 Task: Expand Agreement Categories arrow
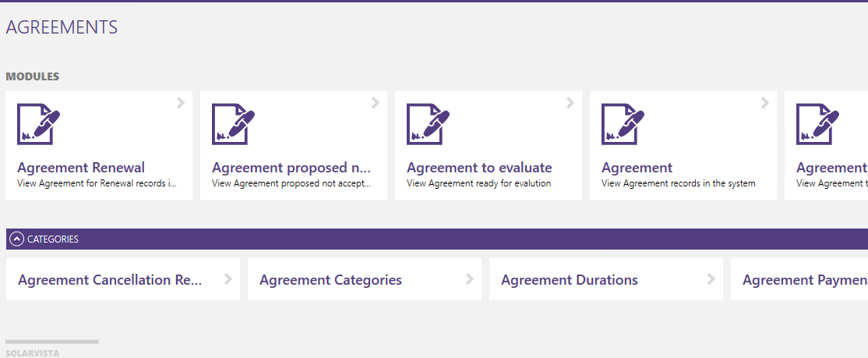pos(470,279)
